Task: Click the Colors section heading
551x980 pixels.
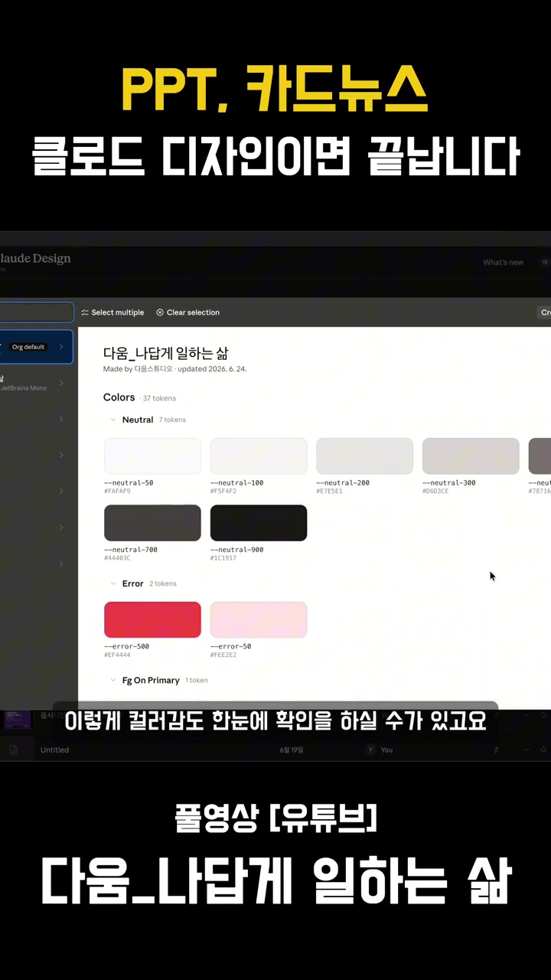Action: point(119,397)
